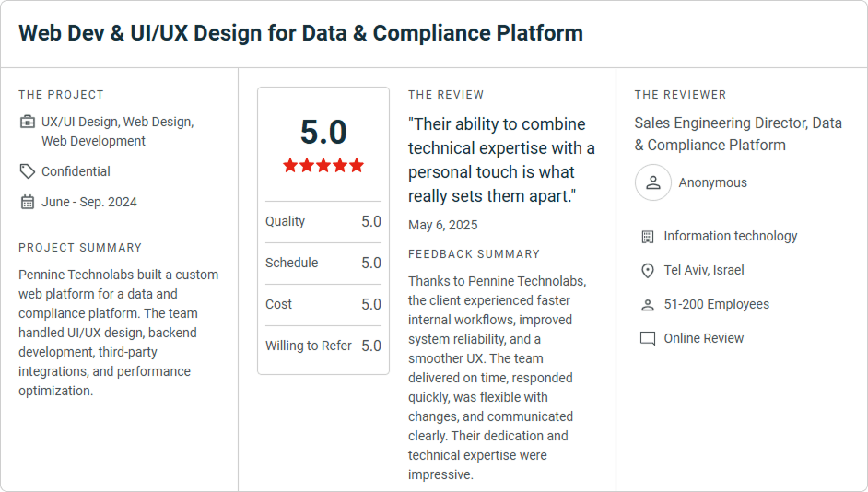Click the person icon for employee count
The width and height of the screenshot is (868, 492).
pos(648,305)
